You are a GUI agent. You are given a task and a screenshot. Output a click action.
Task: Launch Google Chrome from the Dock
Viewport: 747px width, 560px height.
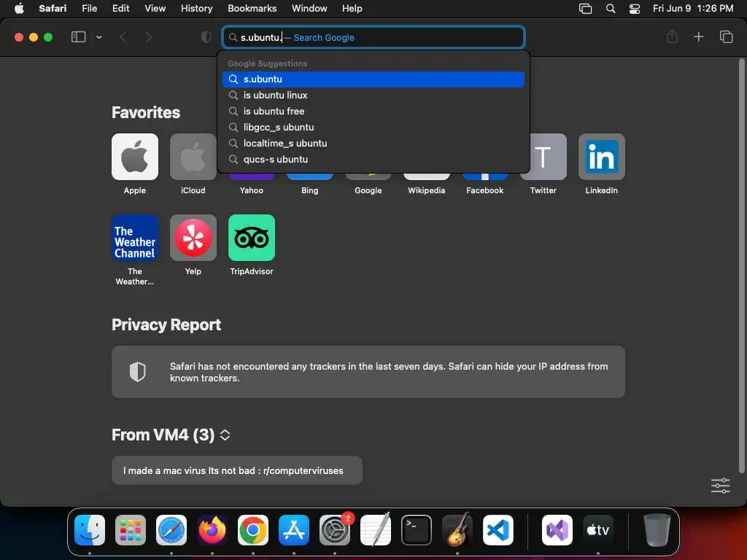click(253, 530)
